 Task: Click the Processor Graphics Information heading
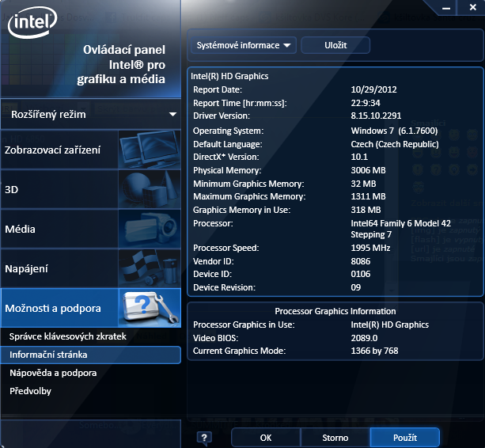335,311
